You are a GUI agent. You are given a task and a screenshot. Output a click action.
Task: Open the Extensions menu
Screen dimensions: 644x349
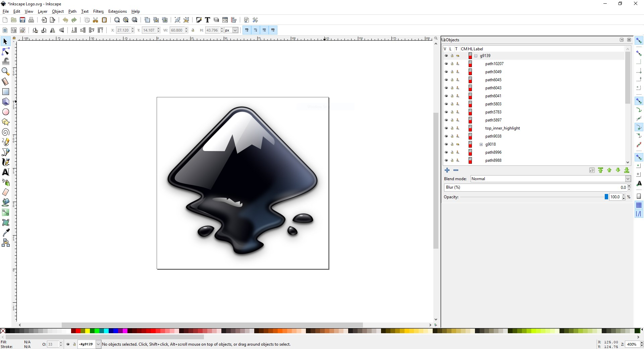(x=117, y=11)
